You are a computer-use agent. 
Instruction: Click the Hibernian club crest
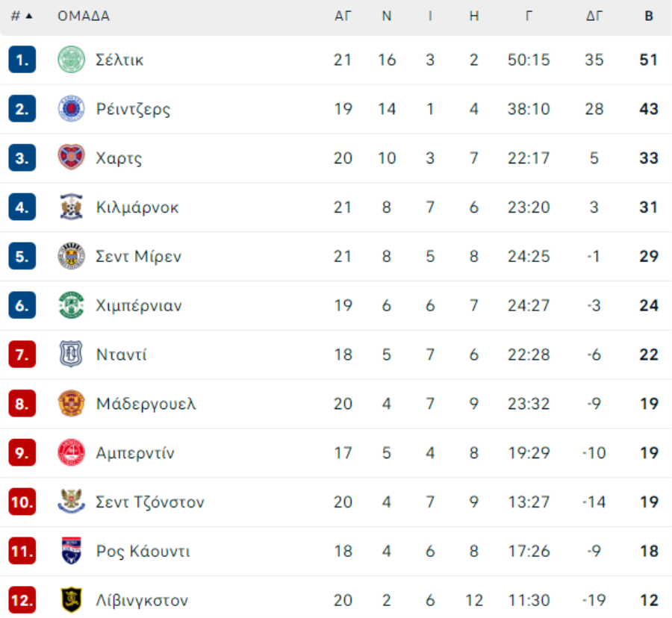tap(71, 305)
